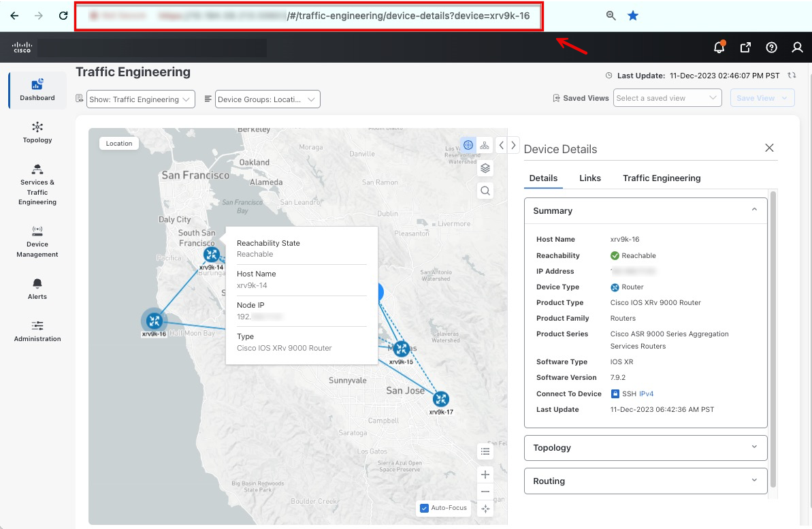Switch to the Links tab

coord(590,178)
